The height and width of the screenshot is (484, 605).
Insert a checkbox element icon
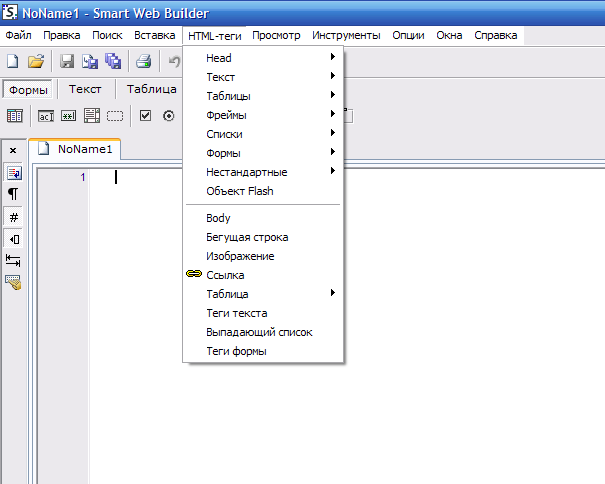pyautogui.click(x=145, y=115)
